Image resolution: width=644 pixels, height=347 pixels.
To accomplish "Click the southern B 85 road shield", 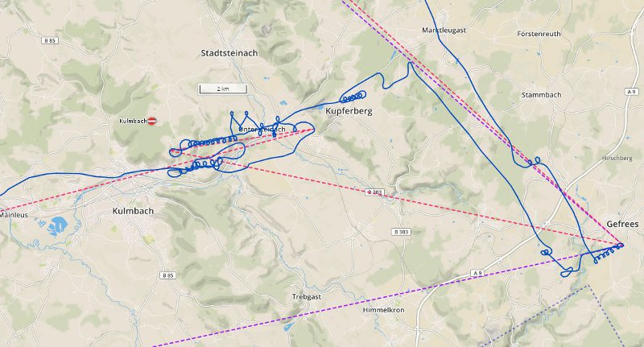I will click(167, 275).
